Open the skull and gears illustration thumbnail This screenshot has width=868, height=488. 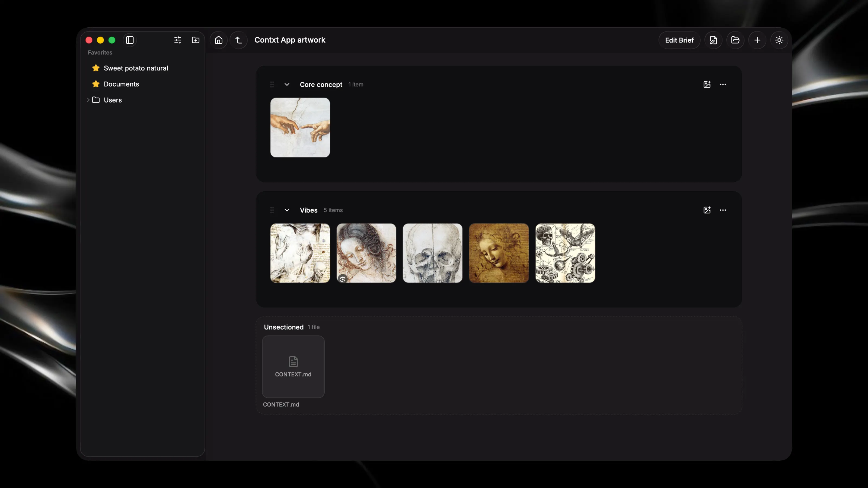pyautogui.click(x=565, y=253)
